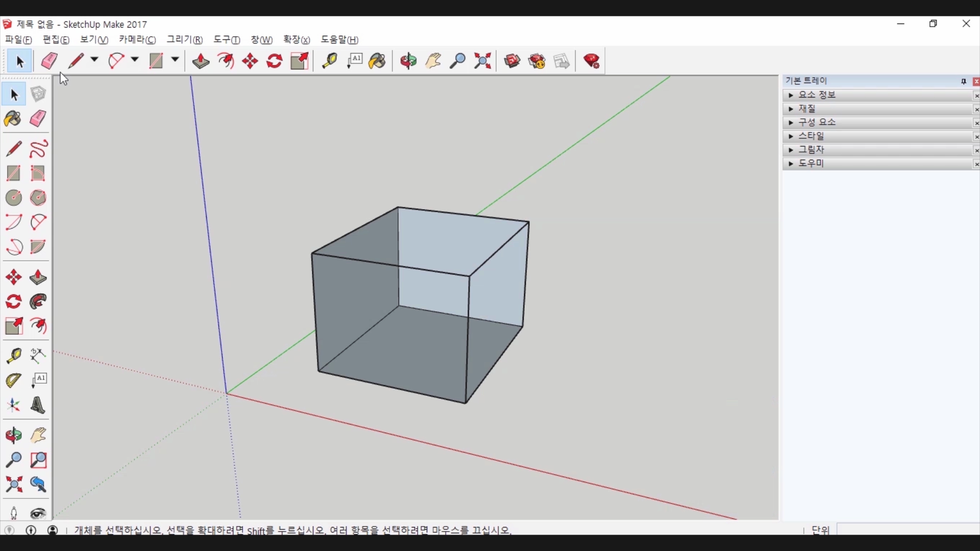980x551 pixels.
Task: Choose the Orbit tool in left toolbar
Action: 13,436
